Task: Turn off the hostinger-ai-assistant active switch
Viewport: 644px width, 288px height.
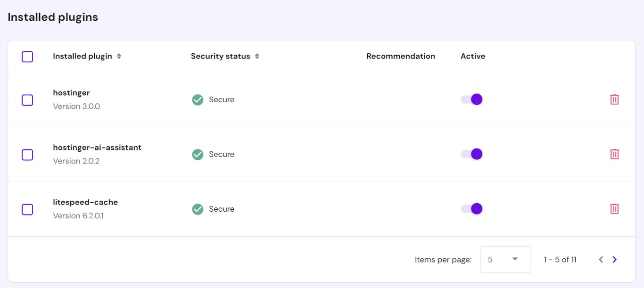Action: tap(471, 154)
